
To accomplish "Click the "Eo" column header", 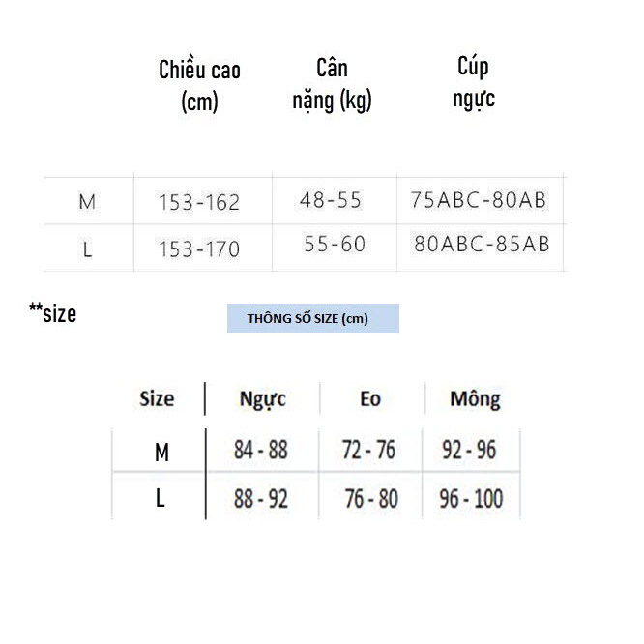I will pyautogui.click(x=369, y=399).
